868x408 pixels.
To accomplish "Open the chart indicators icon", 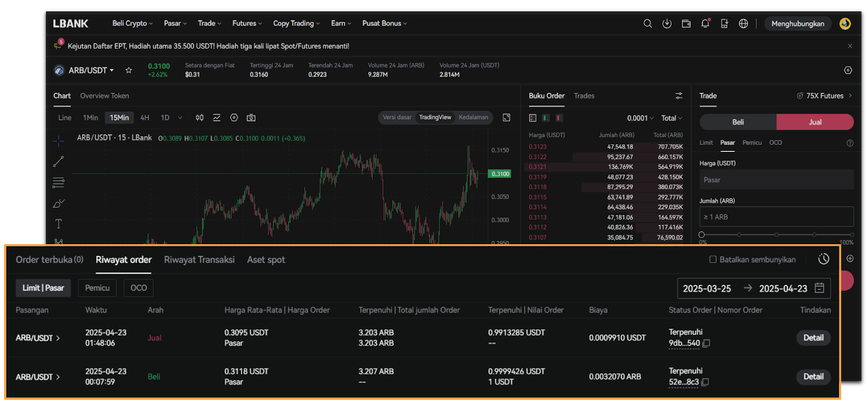I will [x=216, y=118].
